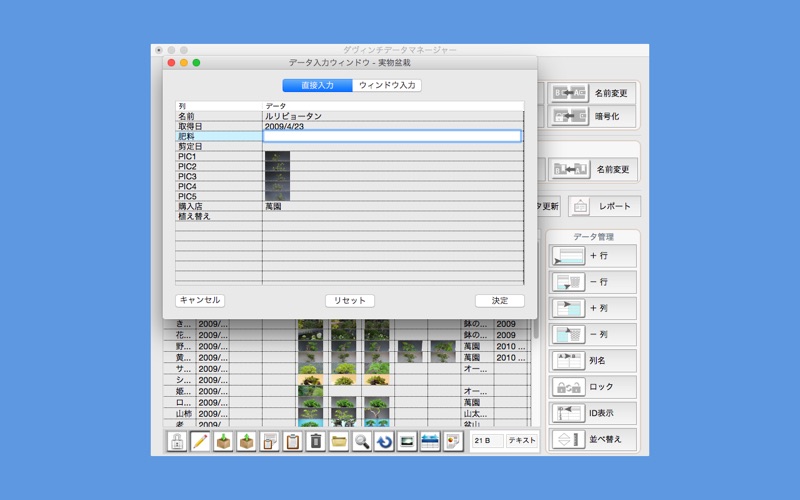The image size is (800, 500).
Task: Select the 肥料 row label
Action: [x=186, y=136]
